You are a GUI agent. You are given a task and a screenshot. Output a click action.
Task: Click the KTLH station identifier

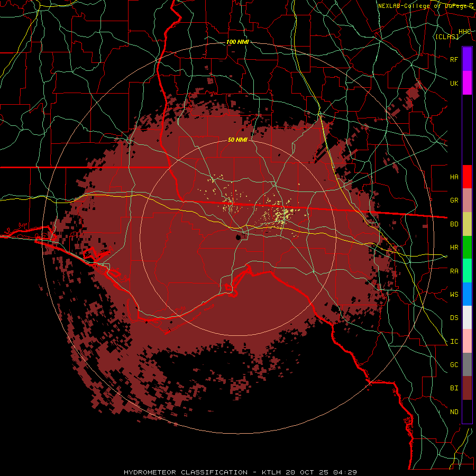[x=271, y=472]
